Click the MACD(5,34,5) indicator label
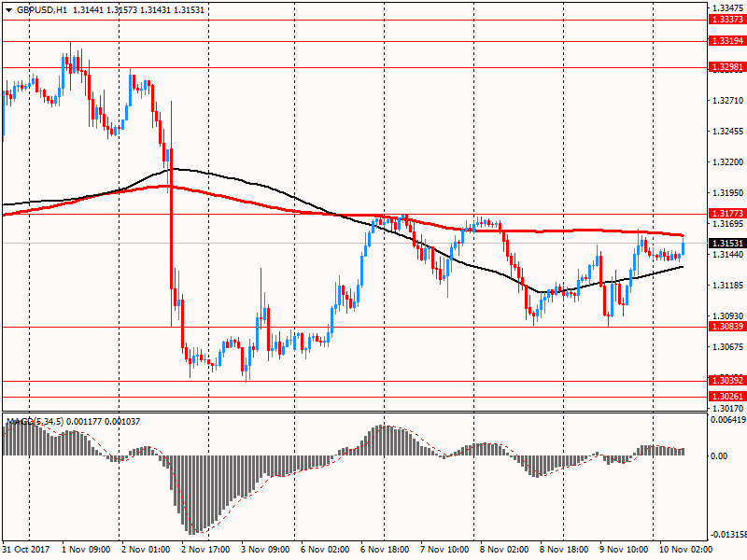Image resolution: width=747 pixels, height=560 pixels. (35, 422)
